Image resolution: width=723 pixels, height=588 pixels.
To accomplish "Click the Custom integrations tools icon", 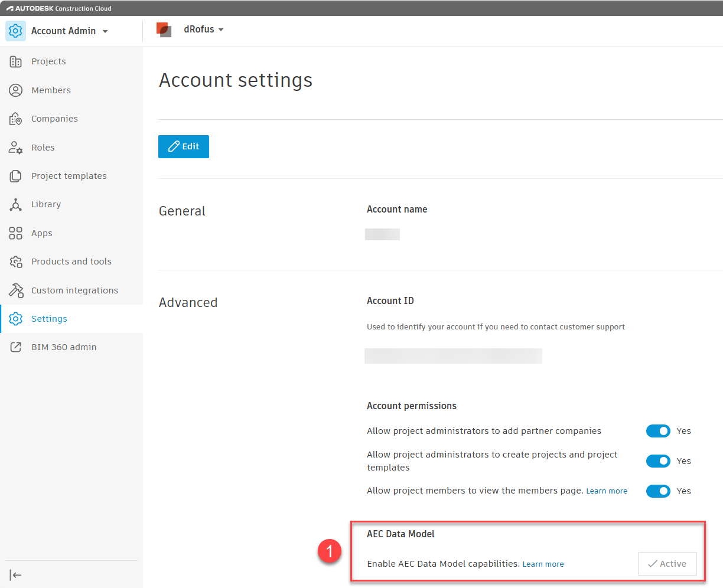I will (16, 290).
